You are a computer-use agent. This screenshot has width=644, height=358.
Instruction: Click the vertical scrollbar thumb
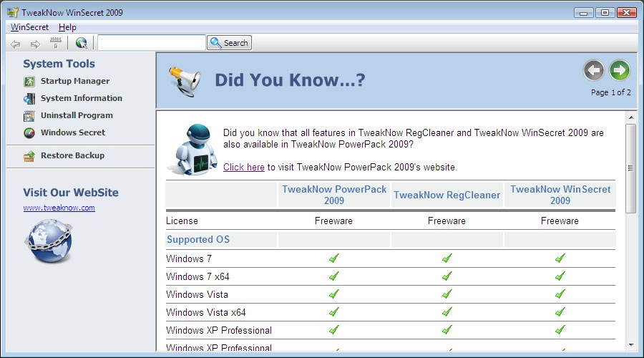click(x=631, y=168)
